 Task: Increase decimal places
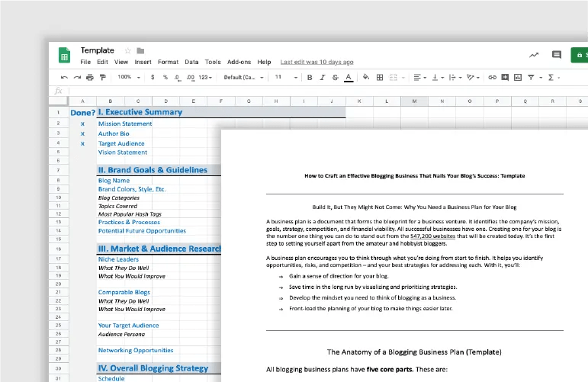click(x=191, y=78)
